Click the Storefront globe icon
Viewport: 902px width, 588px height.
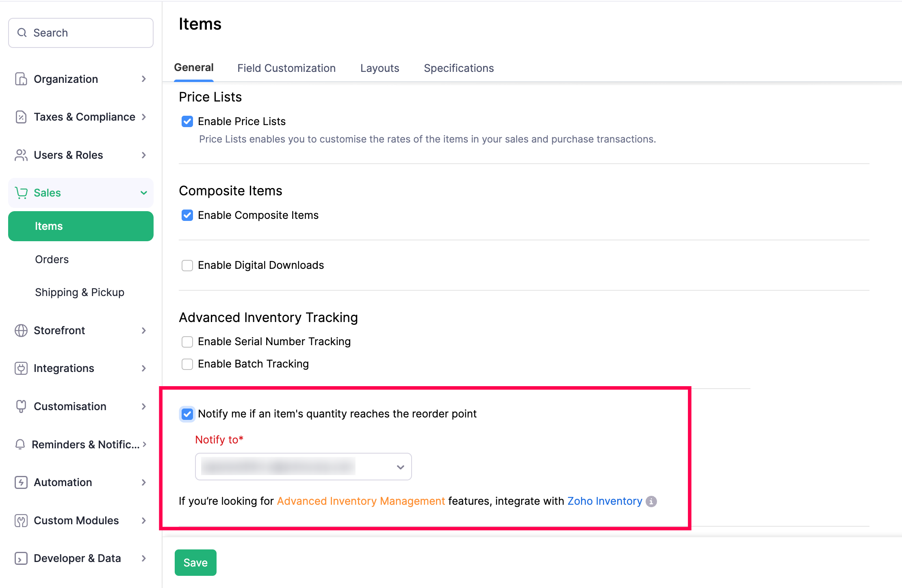coord(21,331)
